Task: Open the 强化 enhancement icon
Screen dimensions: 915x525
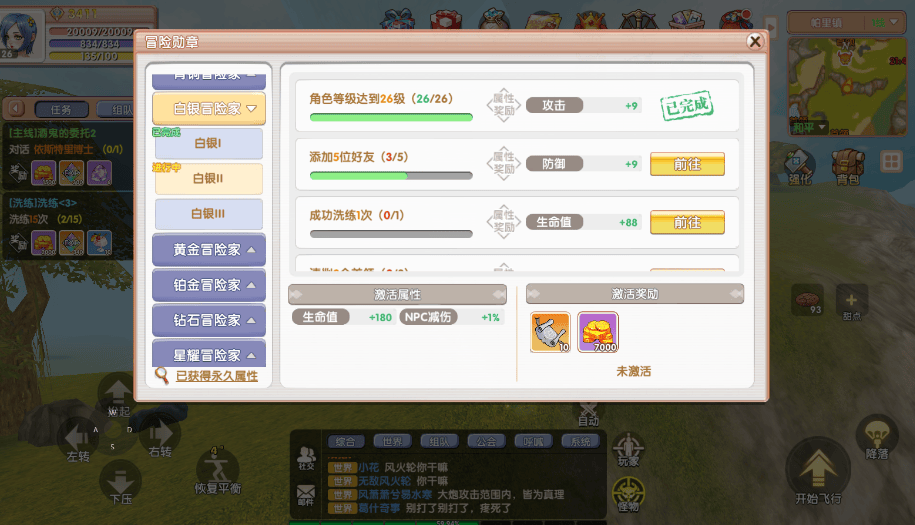Action: (x=799, y=167)
